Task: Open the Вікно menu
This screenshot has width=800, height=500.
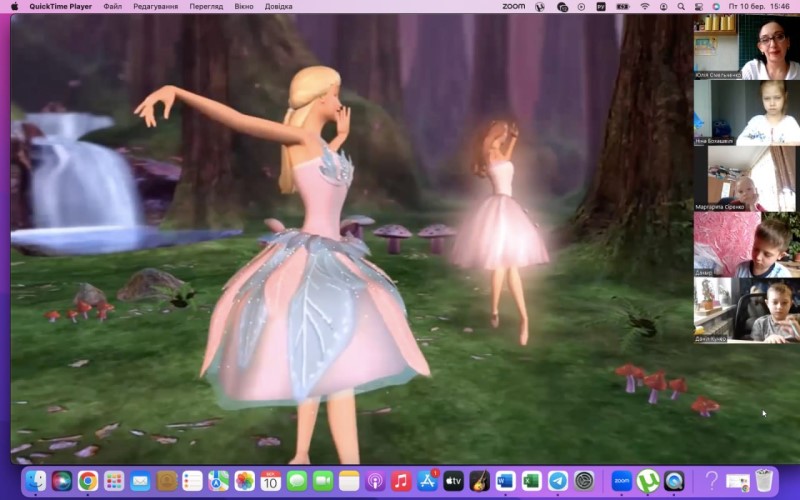Action: 244,7
